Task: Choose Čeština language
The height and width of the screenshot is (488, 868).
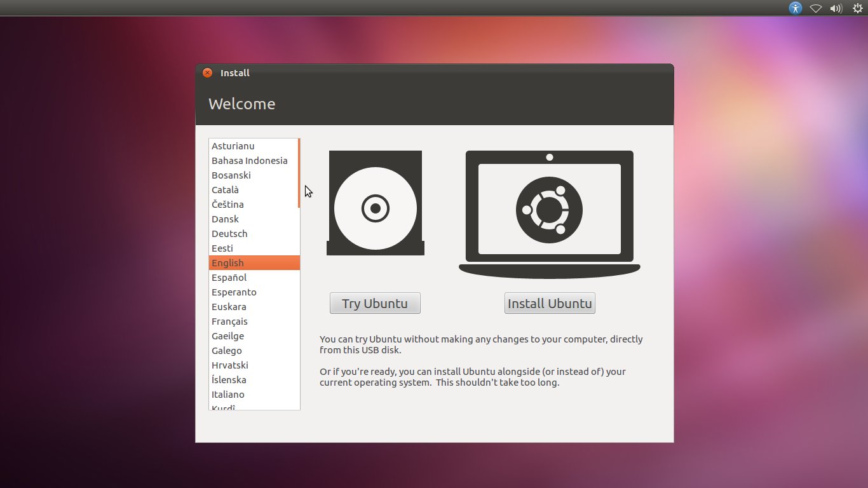Action: [254, 205]
